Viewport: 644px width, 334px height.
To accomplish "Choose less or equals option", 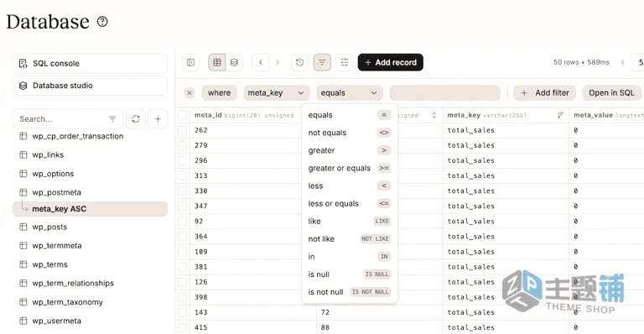I will pyautogui.click(x=350, y=203).
